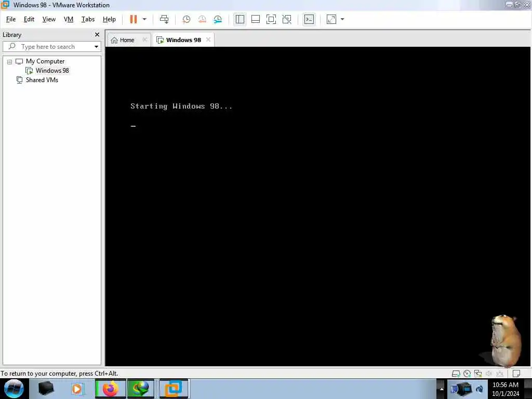
Task: Take a snapshot of this virtual machine
Action: [187, 19]
